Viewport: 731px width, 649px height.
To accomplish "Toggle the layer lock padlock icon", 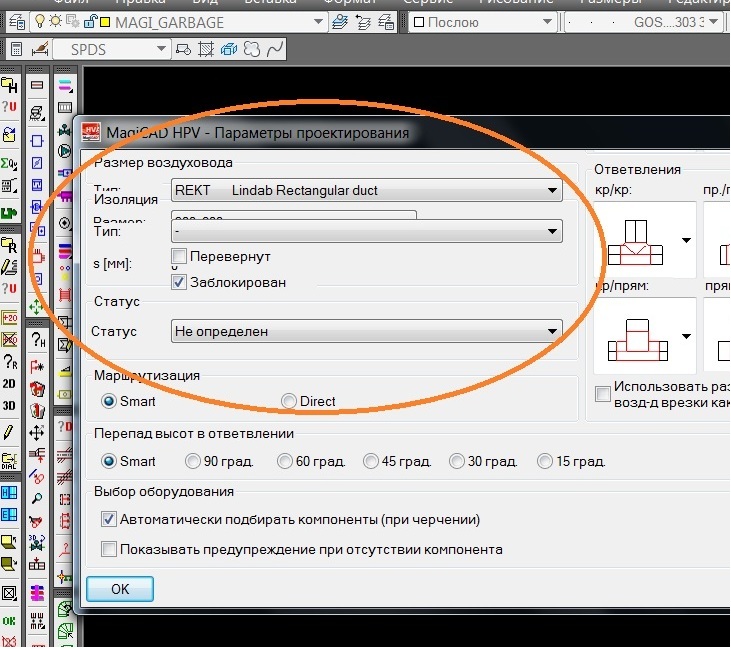I will pyautogui.click(x=90, y=21).
